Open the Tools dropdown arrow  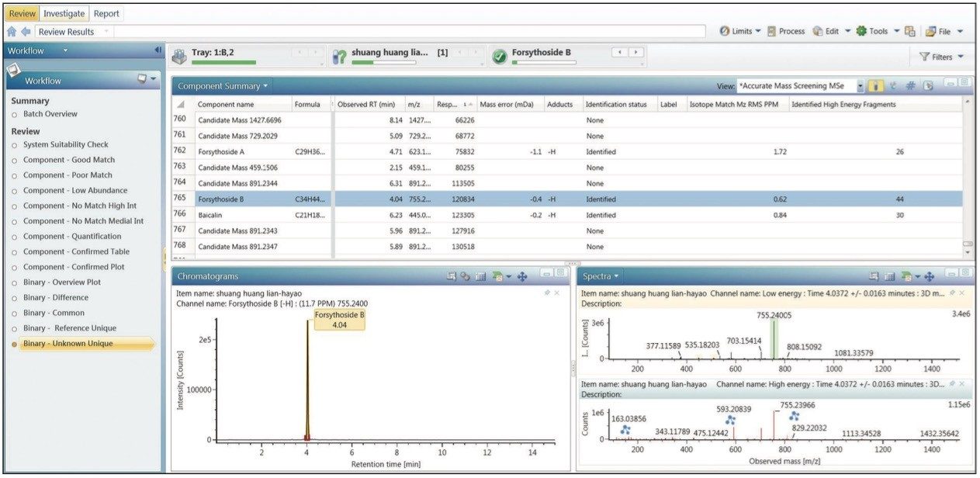click(x=896, y=31)
